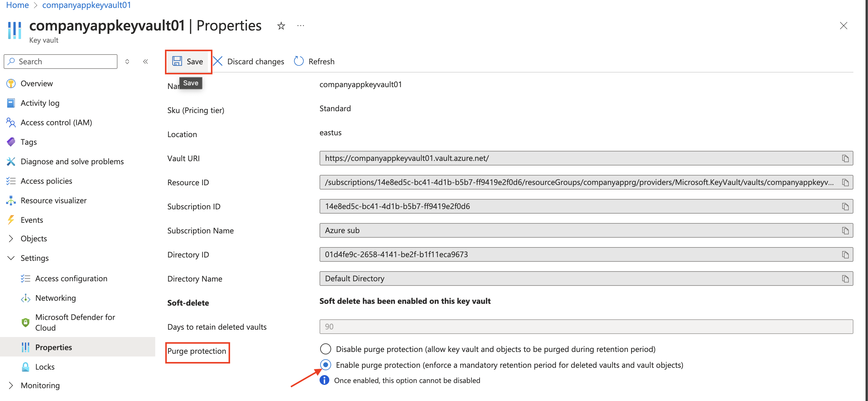Toggle expand/collapse all menu groups arrows
This screenshot has width=868, height=401.
(x=127, y=61)
